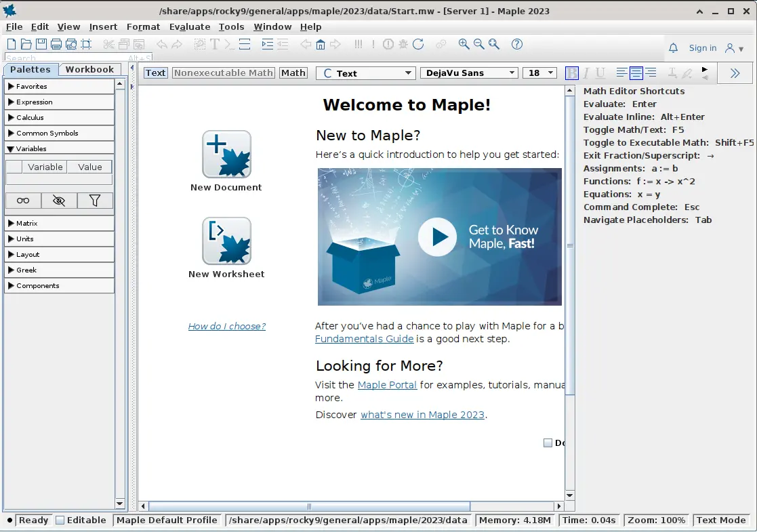Open the Evaluate menu
The height and width of the screenshot is (532, 757).
[190, 27]
